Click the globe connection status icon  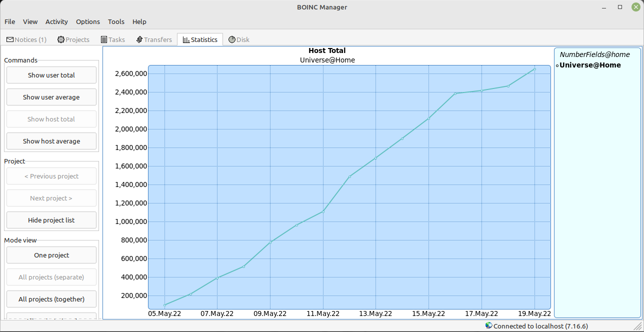coord(488,325)
